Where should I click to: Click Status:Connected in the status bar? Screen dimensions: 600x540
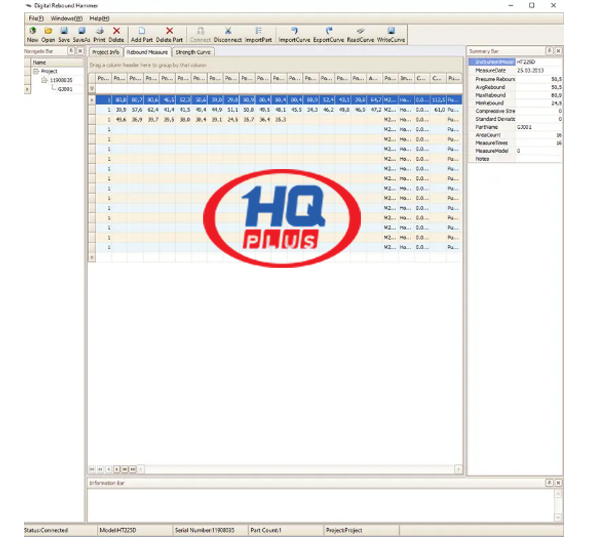[x=46, y=530]
